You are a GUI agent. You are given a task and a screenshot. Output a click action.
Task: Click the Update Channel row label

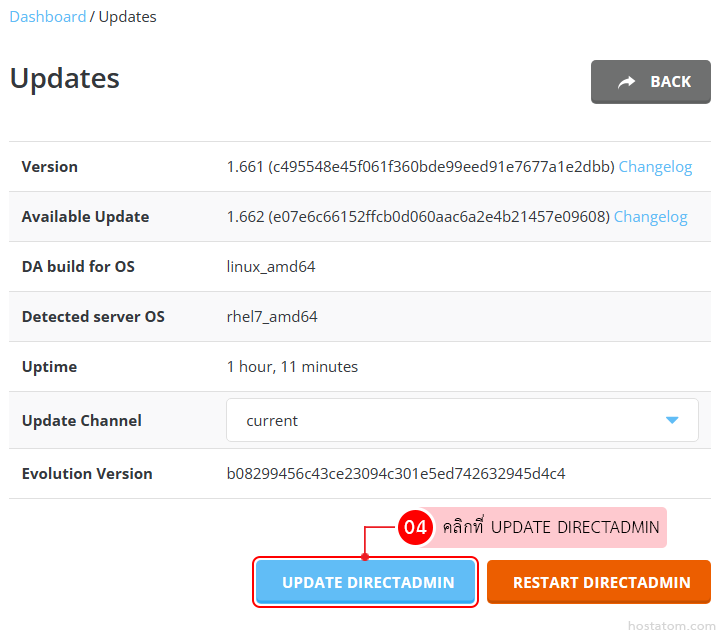click(x=82, y=421)
